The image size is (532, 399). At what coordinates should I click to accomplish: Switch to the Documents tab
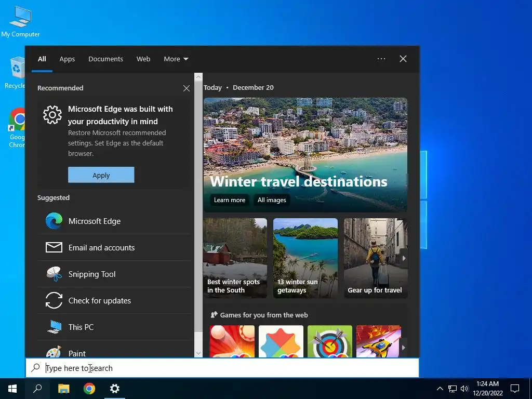(105, 59)
